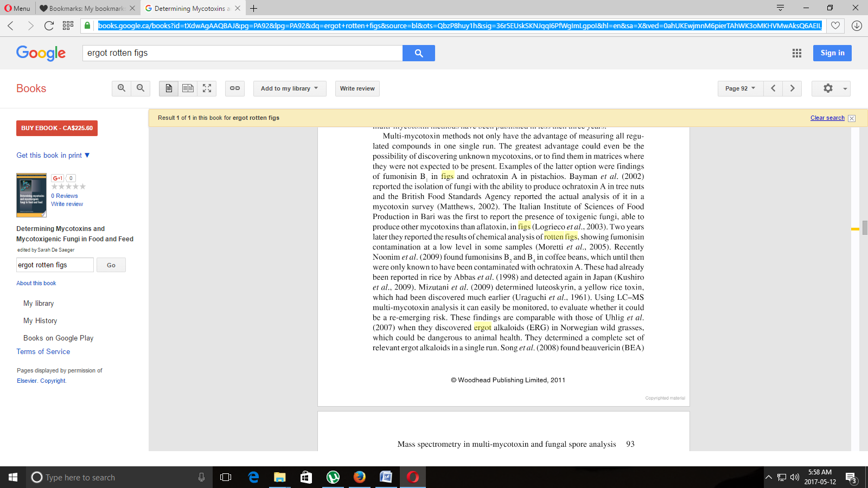Open the Google apps grid
The height and width of the screenshot is (488, 868).
click(796, 53)
